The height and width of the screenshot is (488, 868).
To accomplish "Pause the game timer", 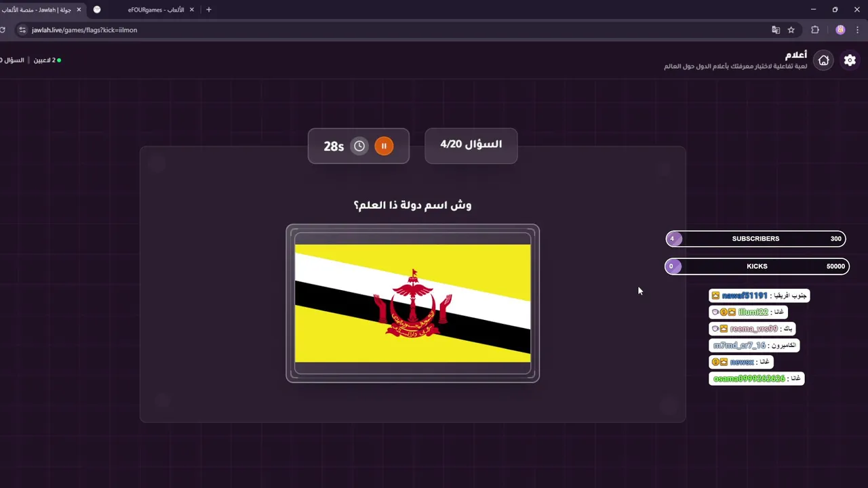I will (384, 146).
